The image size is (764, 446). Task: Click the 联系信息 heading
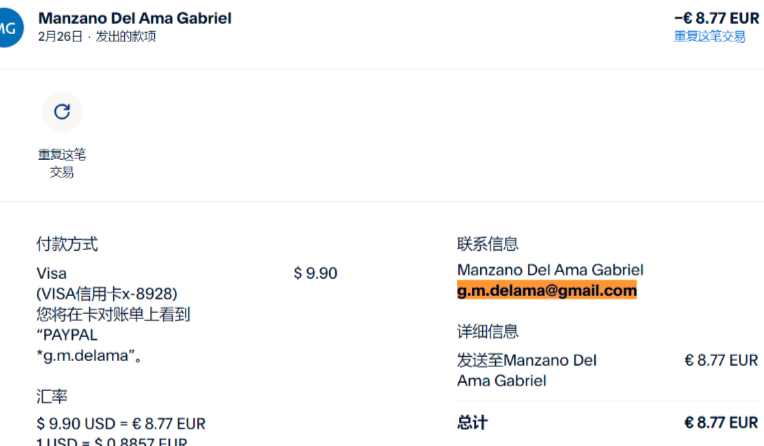coord(488,244)
